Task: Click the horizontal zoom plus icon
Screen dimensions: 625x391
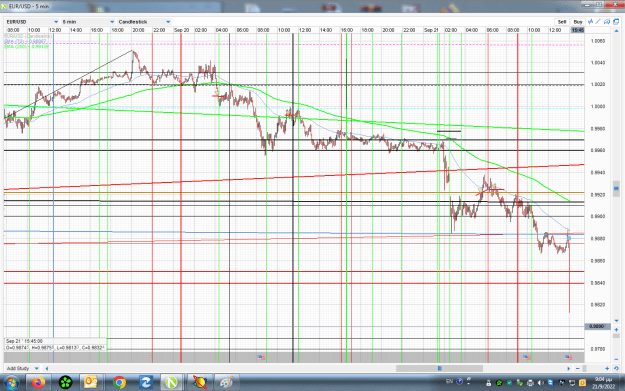Action: tap(607, 368)
